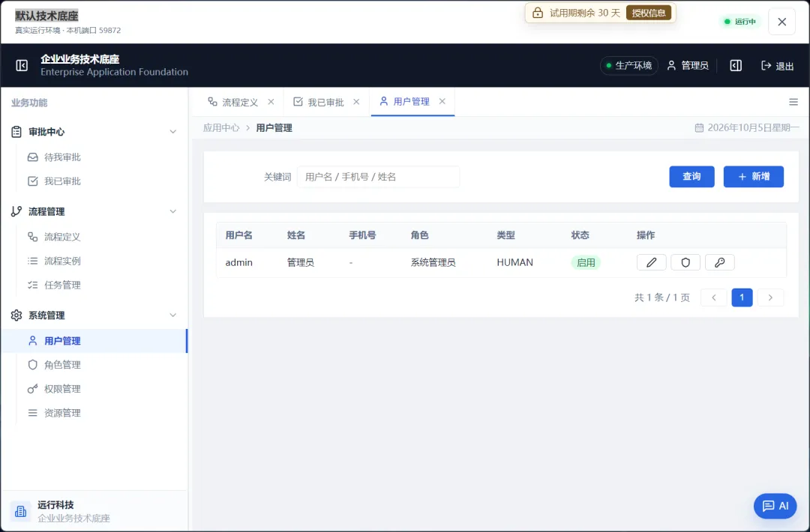Open the AI chat assistant button
This screenshot has width=810, height=532.
pyautogui.click(x=775, y=506)
